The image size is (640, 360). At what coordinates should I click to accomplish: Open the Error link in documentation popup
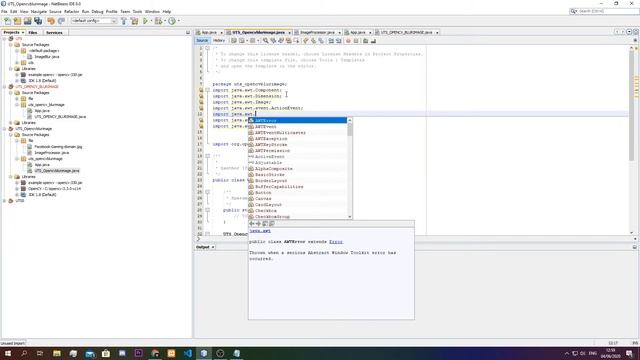(x=336, y=242)
